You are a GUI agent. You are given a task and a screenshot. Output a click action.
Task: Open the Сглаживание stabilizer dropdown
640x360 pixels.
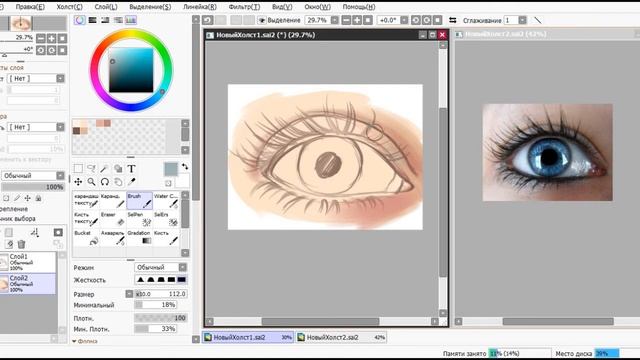522,20
